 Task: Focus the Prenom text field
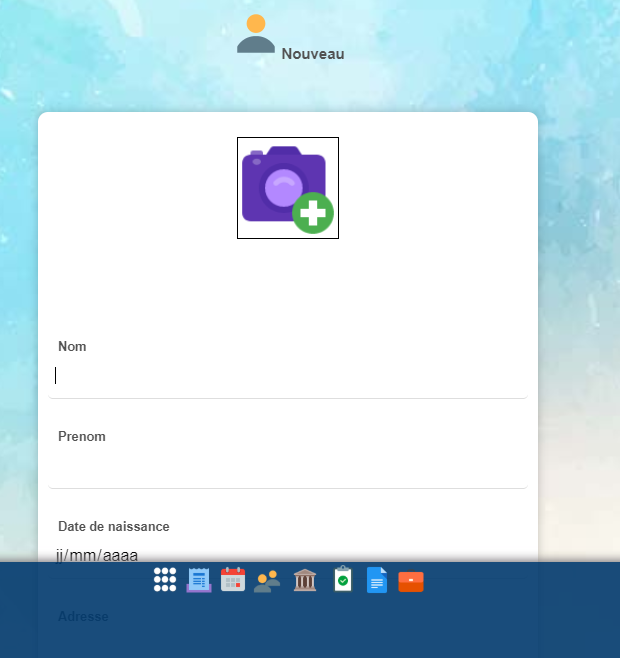pyautogui.click(x=288, y=466)
